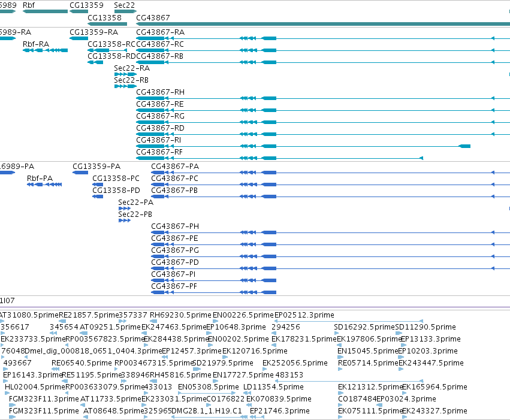Screen dimensions: 510x420
Task: Select EST 483153 label
Action: point(289,375)
